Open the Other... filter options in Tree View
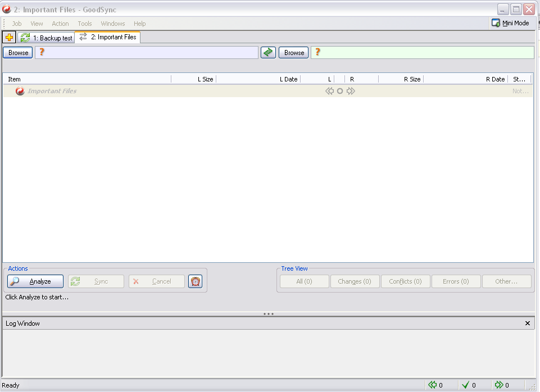 tap(506, 281)
